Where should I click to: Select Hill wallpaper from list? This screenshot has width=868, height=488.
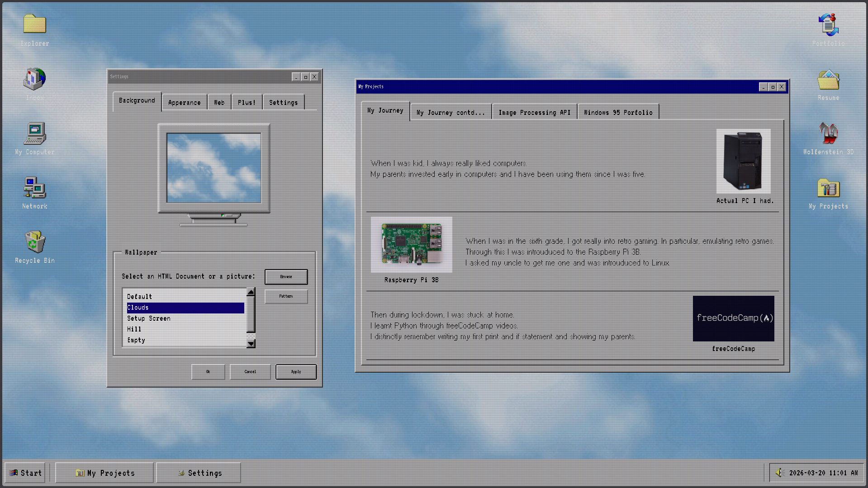(134, 329)
